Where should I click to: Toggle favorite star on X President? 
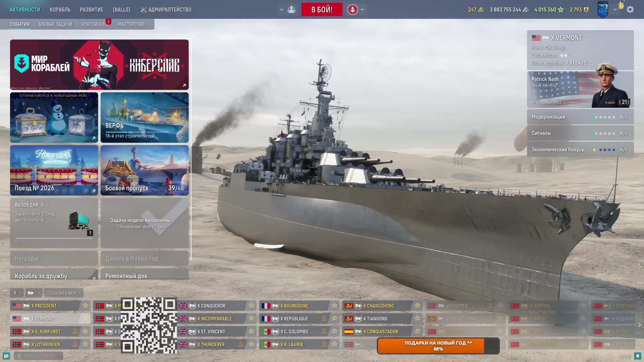coord(86,305)
